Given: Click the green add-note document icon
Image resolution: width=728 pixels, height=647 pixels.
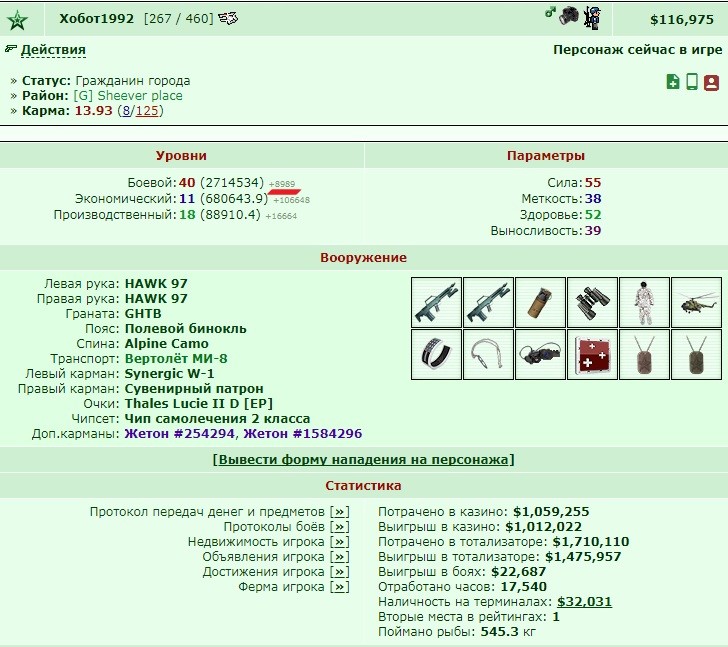Looking at the screenshot, I should 673,82.
